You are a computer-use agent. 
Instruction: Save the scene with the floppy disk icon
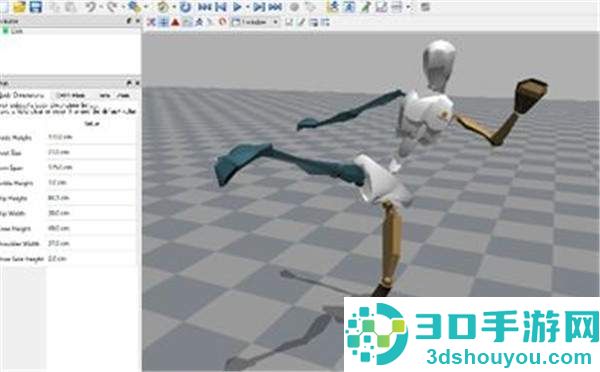[36, 7]
